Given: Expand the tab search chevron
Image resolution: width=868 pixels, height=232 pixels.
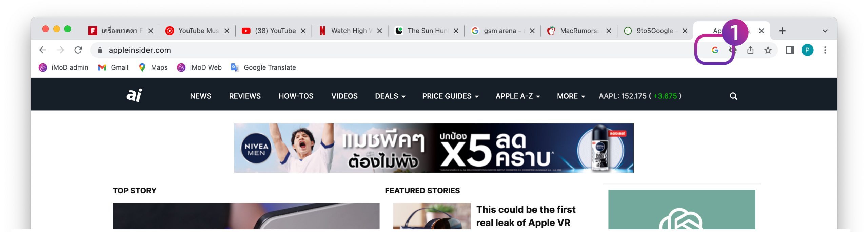Looking at the screenshot, I should pos(825,31).
